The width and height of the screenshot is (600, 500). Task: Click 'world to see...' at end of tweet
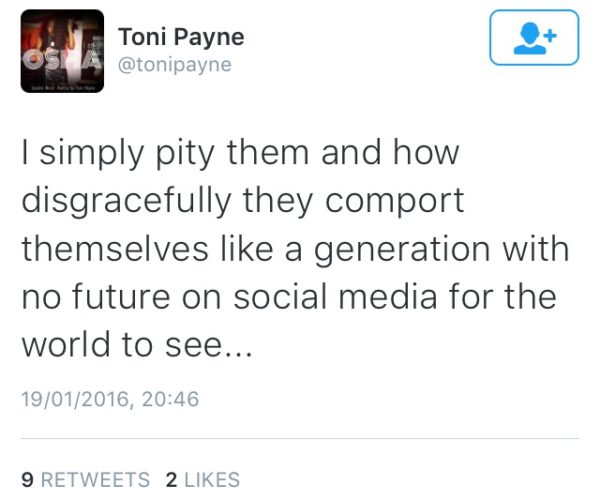137,344
